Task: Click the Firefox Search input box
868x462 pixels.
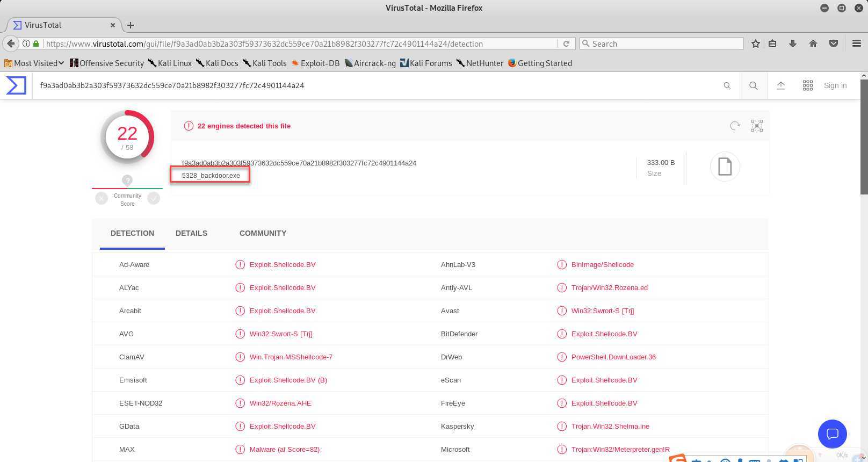Action: [661, 44]
